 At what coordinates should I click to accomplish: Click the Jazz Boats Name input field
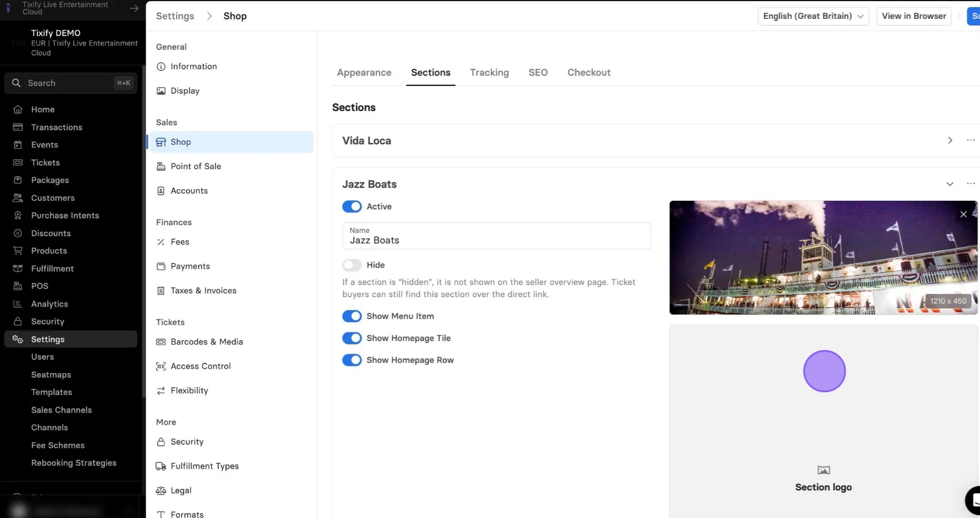tap(497, 236)
